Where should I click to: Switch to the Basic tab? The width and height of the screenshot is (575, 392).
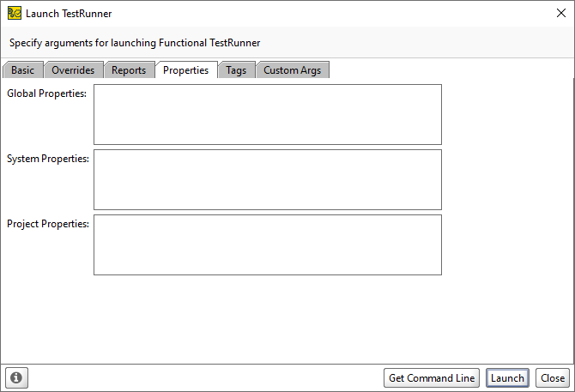tap(22, 70)
